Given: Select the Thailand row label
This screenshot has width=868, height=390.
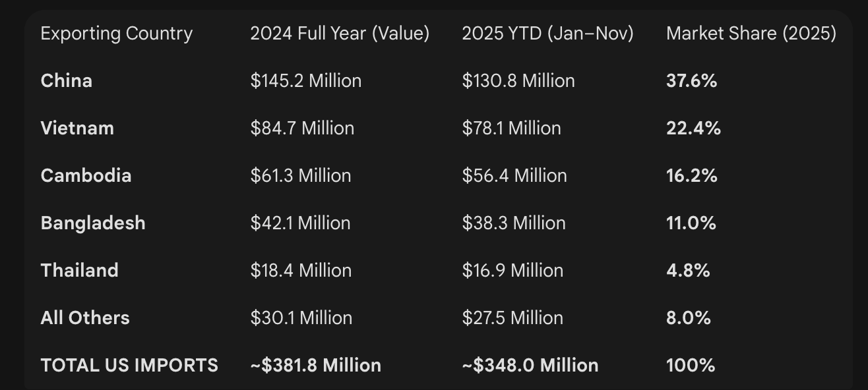Looking at the screenshot, I should pos(80,271).
